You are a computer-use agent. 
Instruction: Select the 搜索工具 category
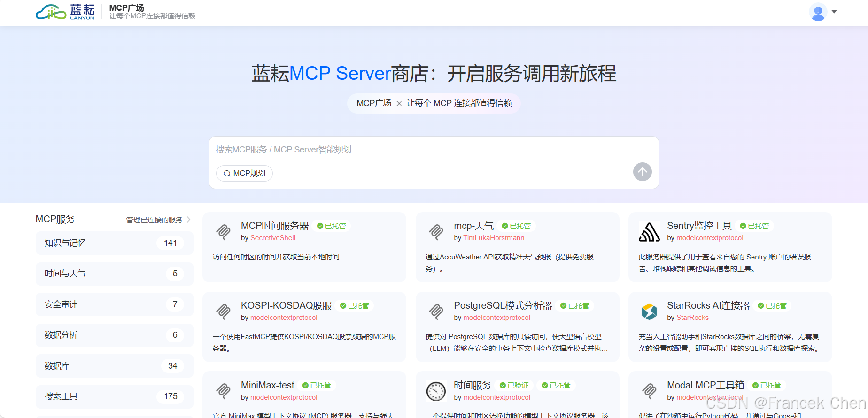coord(114,396)
